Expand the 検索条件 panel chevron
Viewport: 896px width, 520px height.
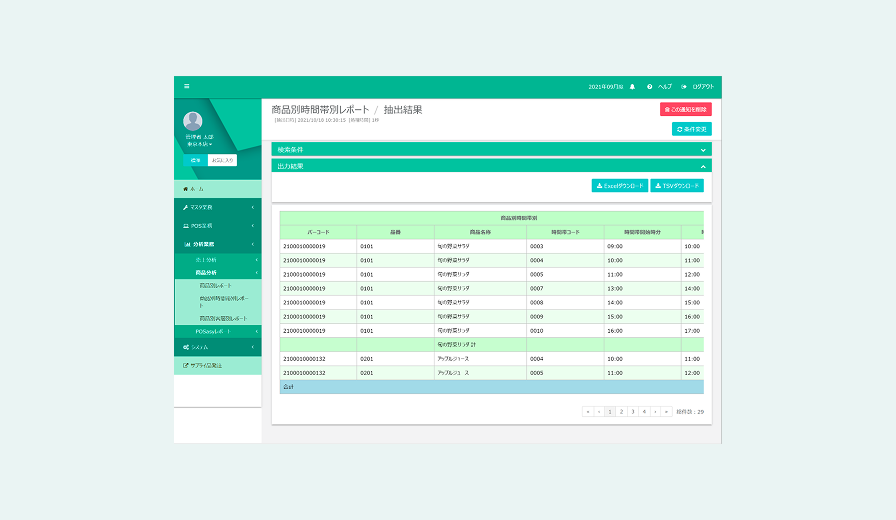coord(703,150)
